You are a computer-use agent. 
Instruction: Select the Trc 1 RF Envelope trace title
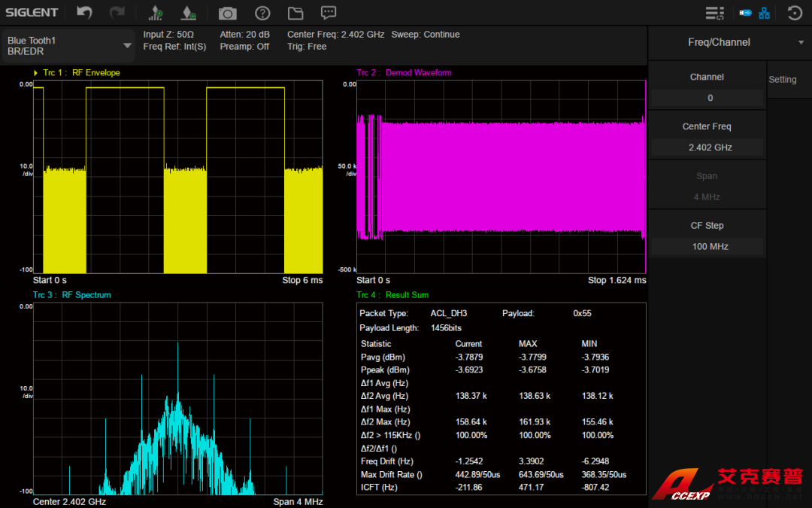pyautogui.click(x=81, y=73)
